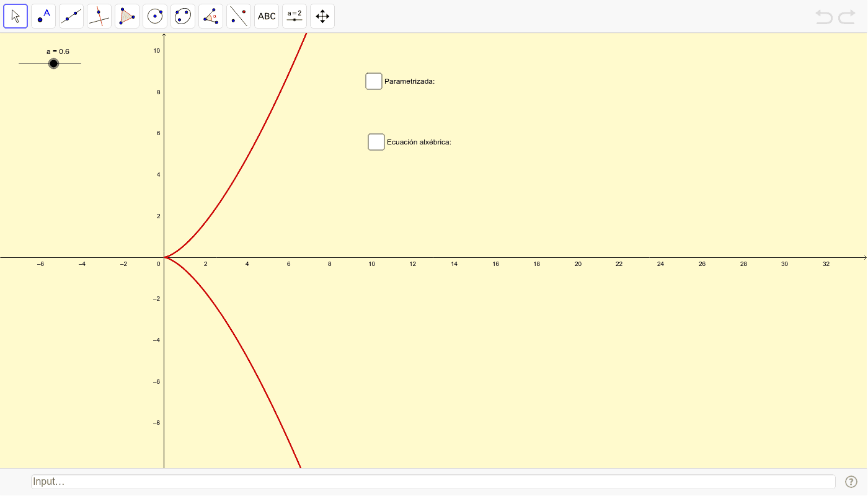Select the Point tool

tap(43, 16)
